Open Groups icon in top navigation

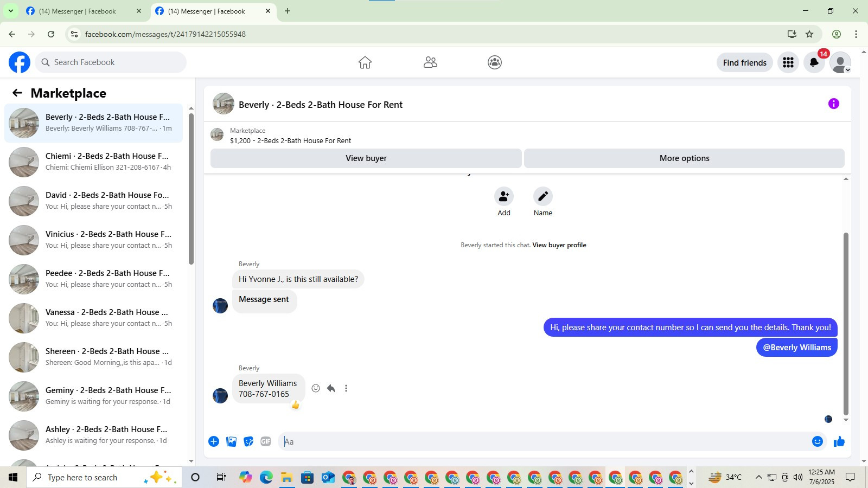click(495, 62)
